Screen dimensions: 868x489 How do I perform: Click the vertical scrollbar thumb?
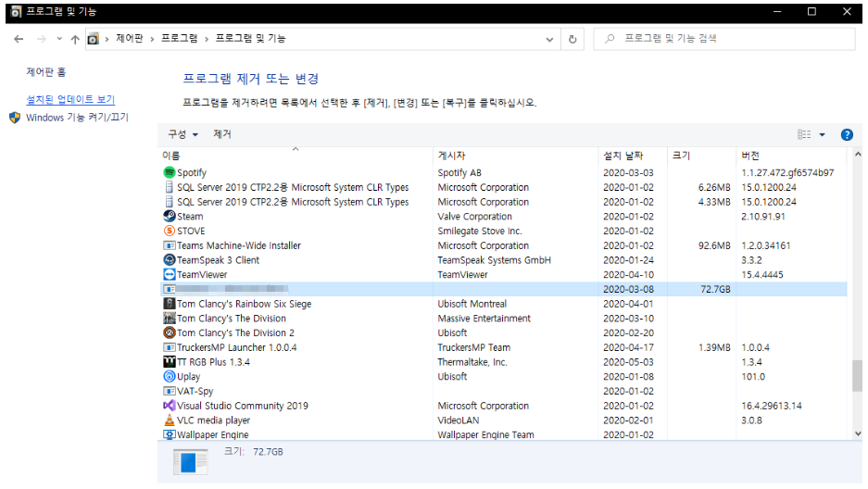point(858,376)
